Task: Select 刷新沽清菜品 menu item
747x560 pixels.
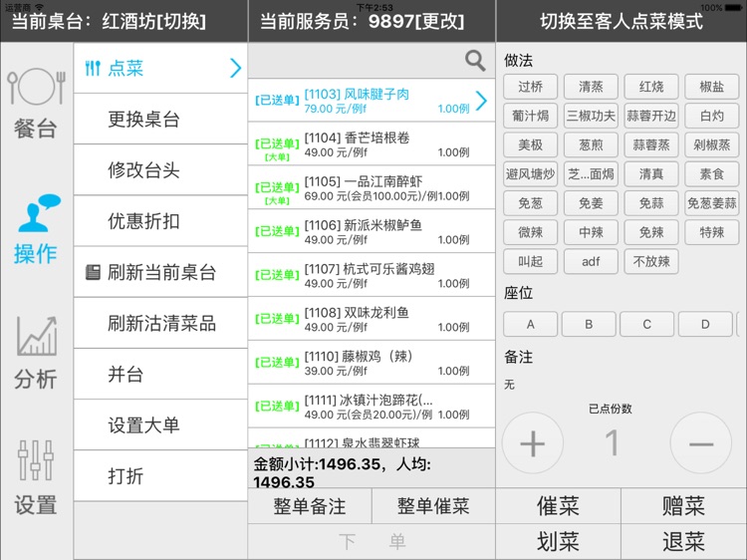Action: pos(160,323)
